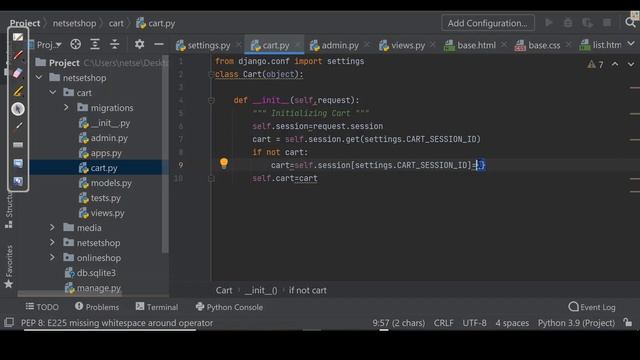
Task: Close the cart.py editor tab
Action: point(297,45)
